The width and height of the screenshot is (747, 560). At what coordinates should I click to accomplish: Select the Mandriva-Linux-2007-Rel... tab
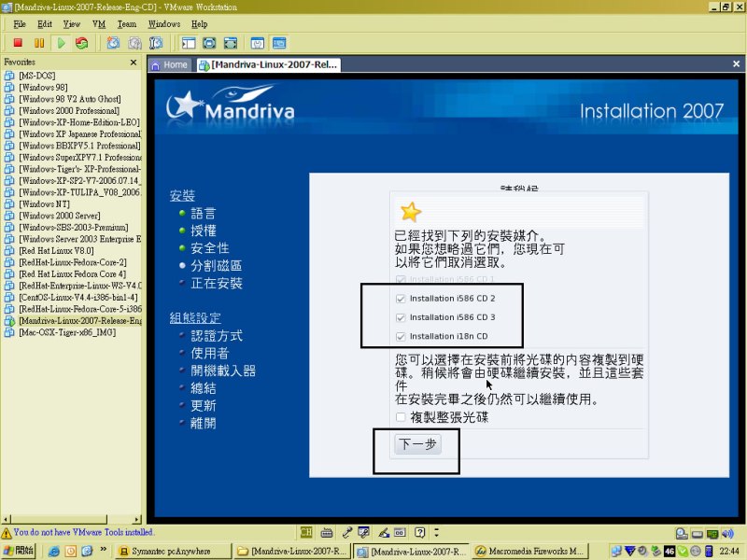(268, 64)
